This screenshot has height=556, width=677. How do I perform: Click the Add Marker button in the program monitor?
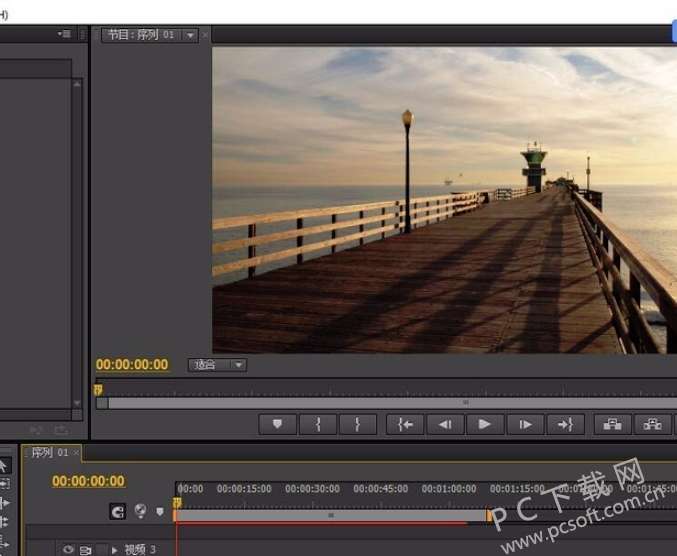[x=277, y=424]
